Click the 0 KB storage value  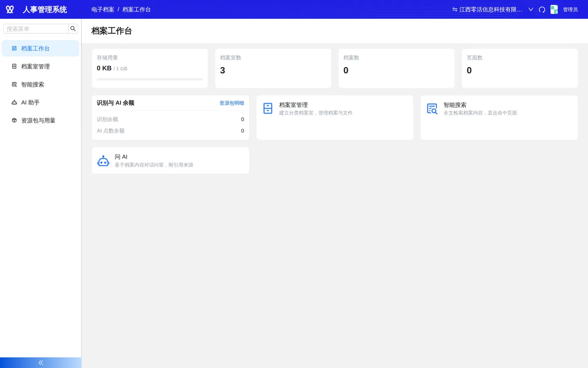pos(104,68)
